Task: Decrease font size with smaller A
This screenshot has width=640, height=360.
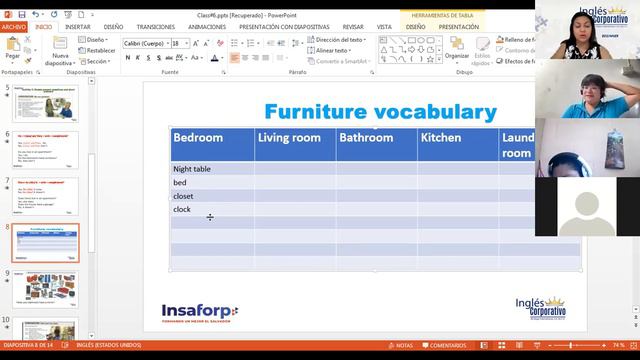Action: click(207, 43)
